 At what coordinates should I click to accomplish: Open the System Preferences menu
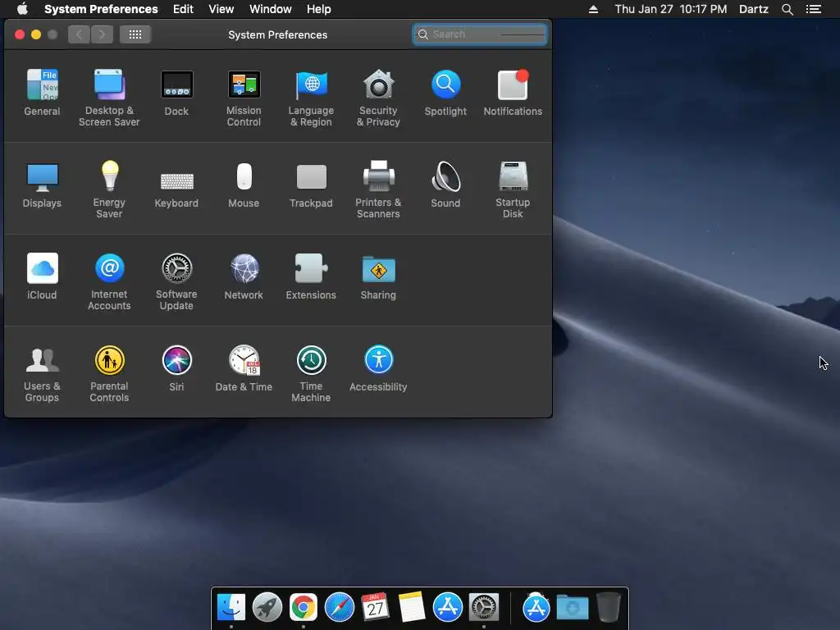101,9
